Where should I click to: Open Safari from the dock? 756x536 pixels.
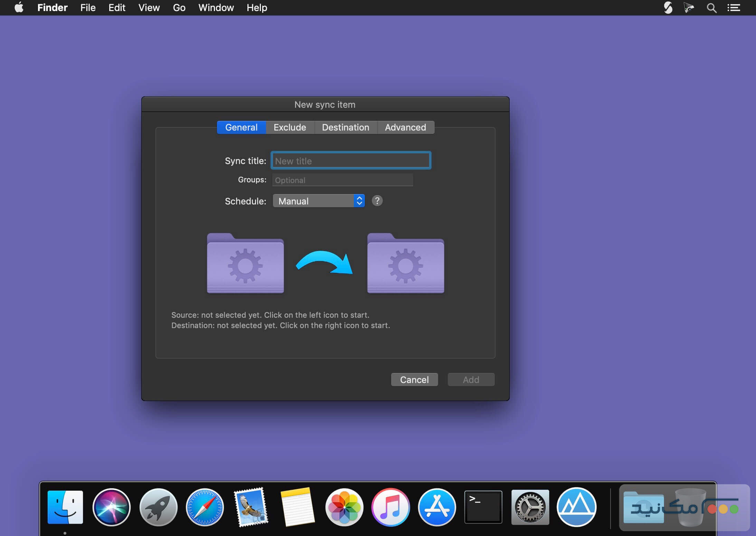[x=205, y=507]
